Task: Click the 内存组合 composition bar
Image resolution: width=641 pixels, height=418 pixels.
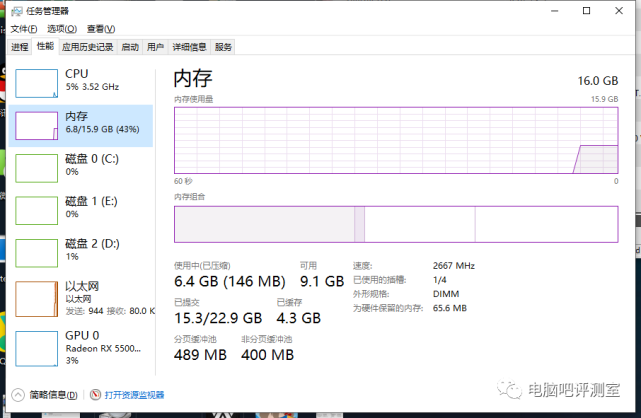Action: [396, 224]
